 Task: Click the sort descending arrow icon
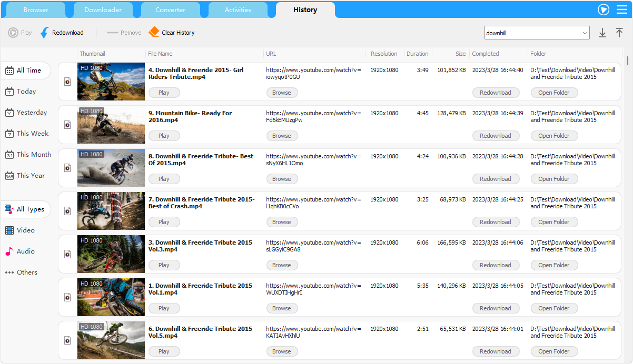tap(602, 33)
